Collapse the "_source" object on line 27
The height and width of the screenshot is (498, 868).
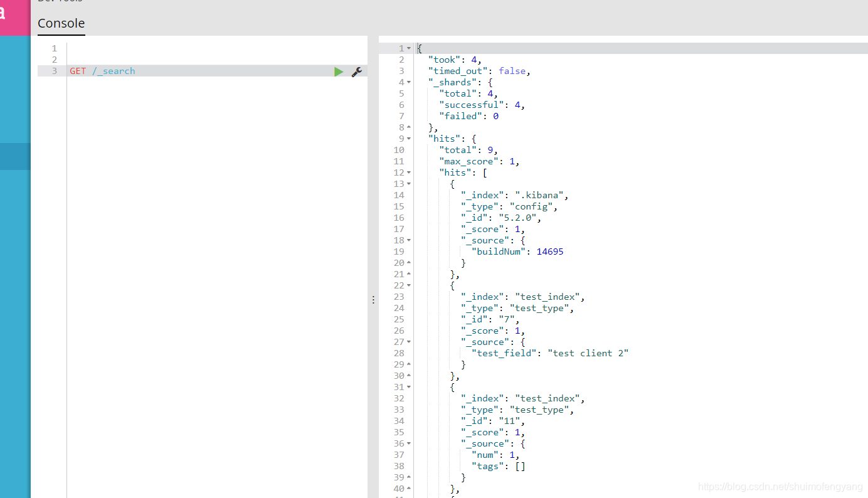409,342
